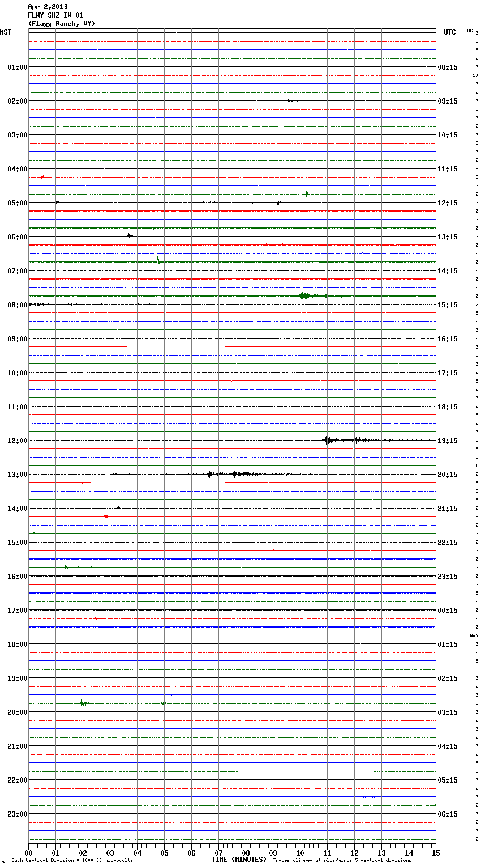Click the "16:15" UTC time label
This screenshot has height=868, width=481.
coord(448,339)
